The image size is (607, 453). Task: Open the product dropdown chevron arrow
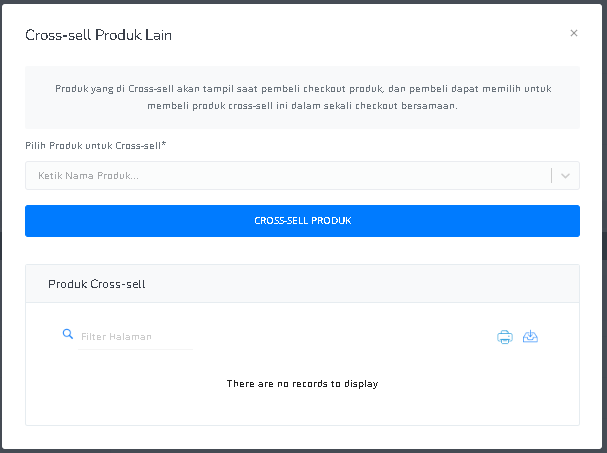point(565,176)
